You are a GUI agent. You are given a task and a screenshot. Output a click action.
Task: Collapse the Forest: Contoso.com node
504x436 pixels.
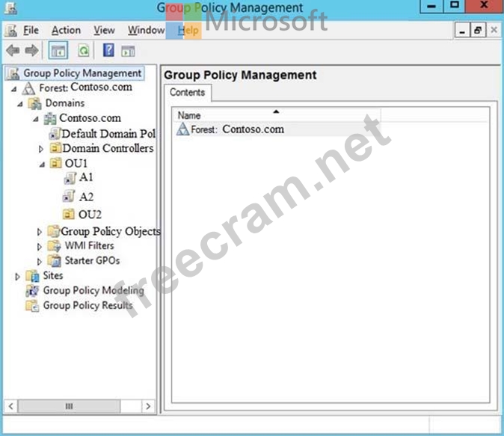13,89
